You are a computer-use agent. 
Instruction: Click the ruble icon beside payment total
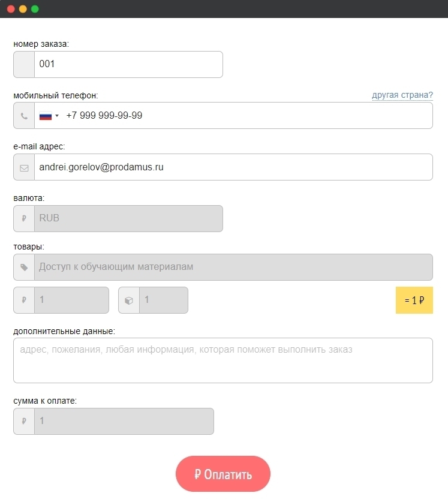tap(24, 421)
